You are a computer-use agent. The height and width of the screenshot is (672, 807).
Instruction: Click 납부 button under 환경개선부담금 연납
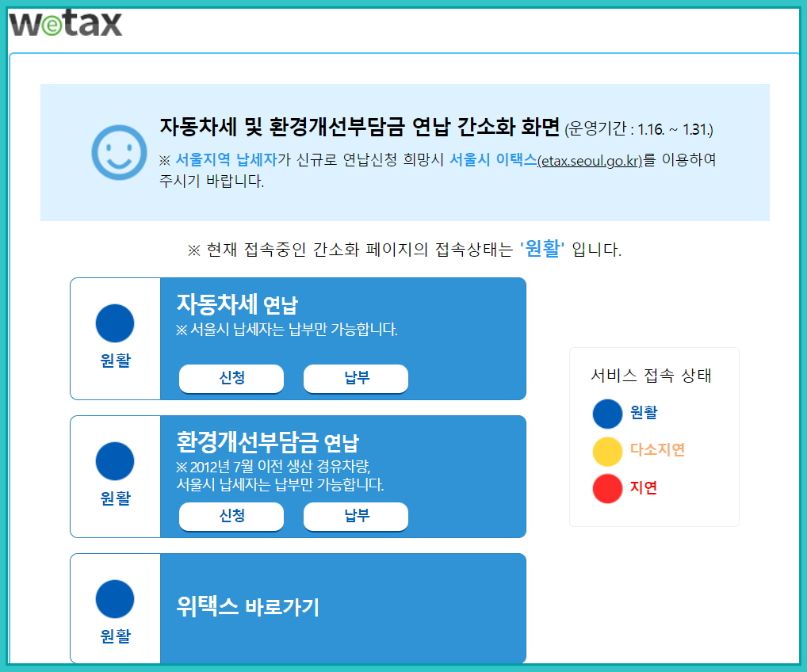(x=356, y=516)
